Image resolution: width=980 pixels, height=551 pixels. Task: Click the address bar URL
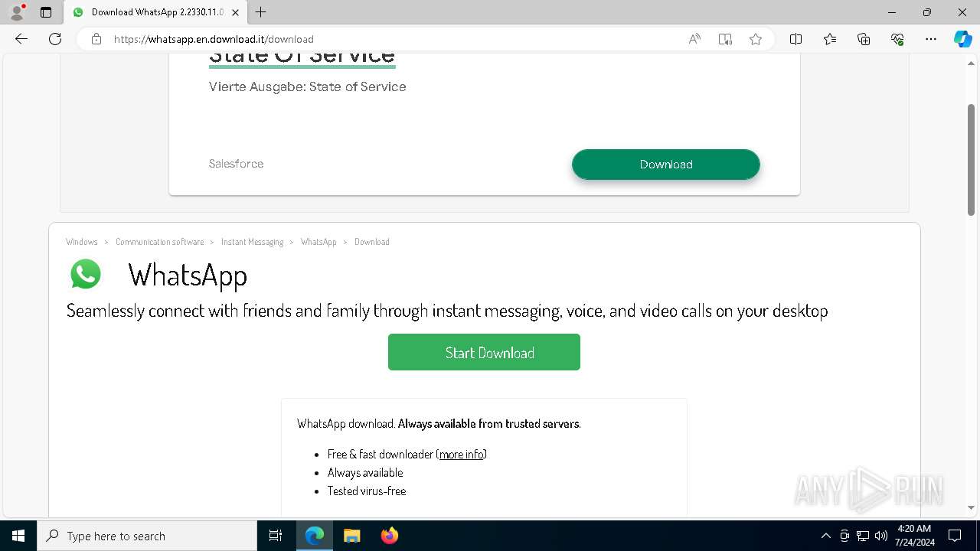pos(214,39)
